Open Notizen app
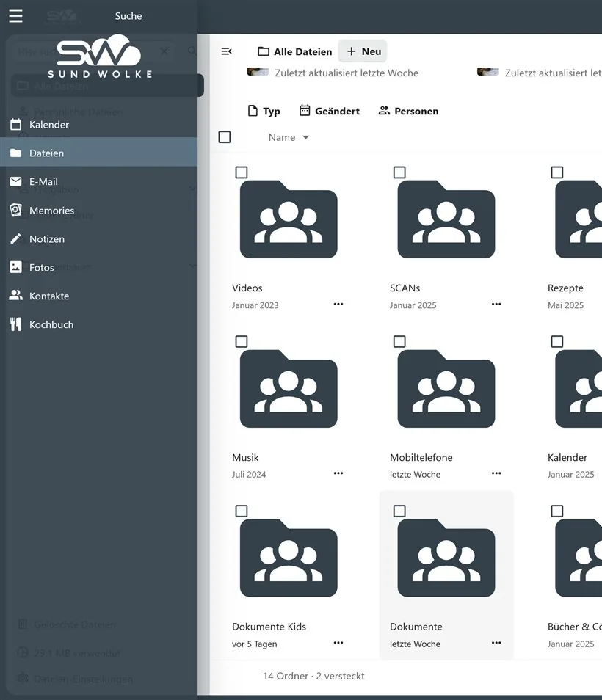 98,239
